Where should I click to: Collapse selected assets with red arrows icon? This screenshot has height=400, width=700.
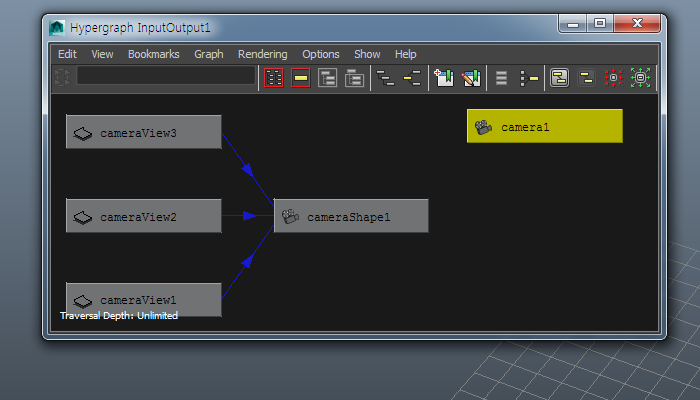613,78
